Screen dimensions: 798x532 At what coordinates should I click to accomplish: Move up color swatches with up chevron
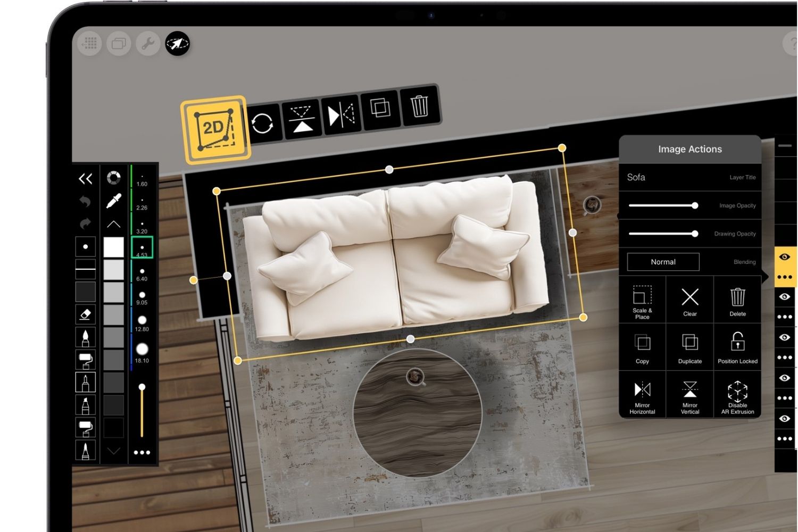[113, 224]
